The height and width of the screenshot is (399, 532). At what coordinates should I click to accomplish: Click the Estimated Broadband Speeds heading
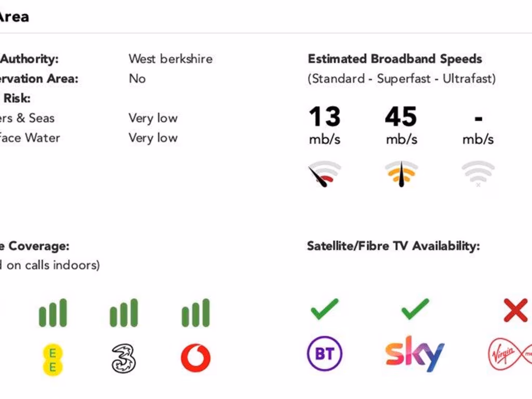coord(395,59)
